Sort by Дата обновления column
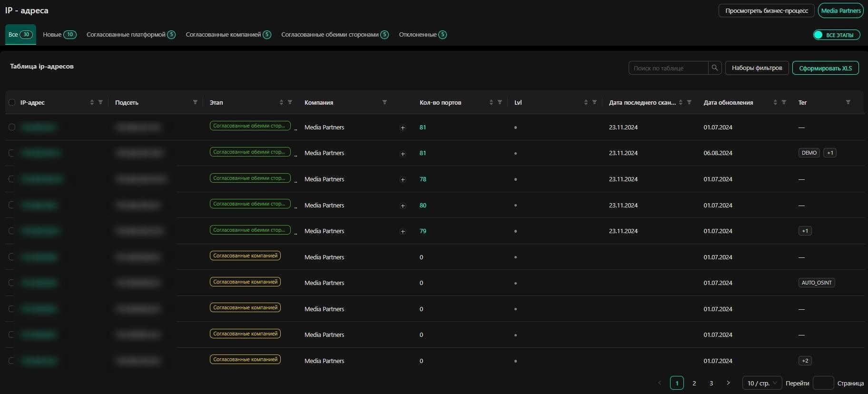The width and height of the screenshot is (868, 394). coord(775,102)
